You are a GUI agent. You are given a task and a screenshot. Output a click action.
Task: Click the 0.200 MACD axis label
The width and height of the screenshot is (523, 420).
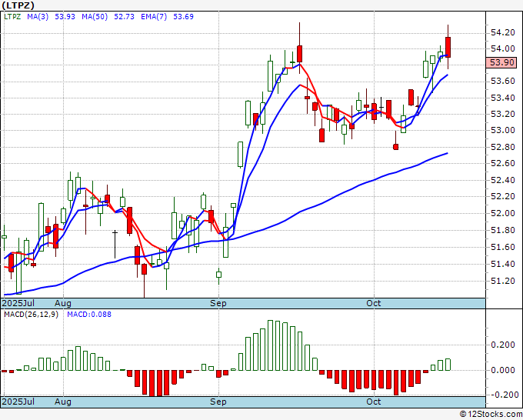coord(503,345)
